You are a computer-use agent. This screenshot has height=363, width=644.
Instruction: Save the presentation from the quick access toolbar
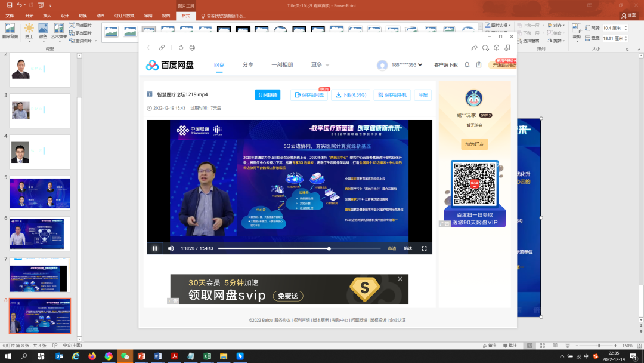[10, 5]
